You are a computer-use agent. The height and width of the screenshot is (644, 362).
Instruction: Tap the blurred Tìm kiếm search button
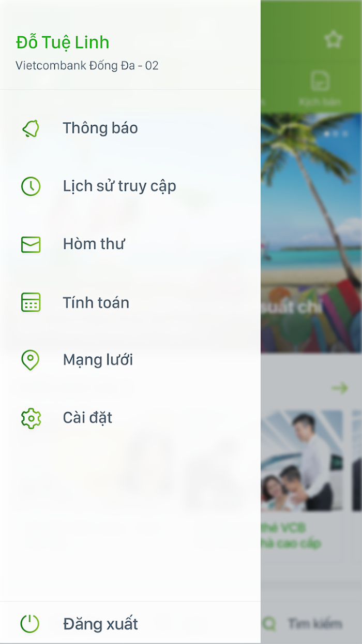tap(304, 623)
